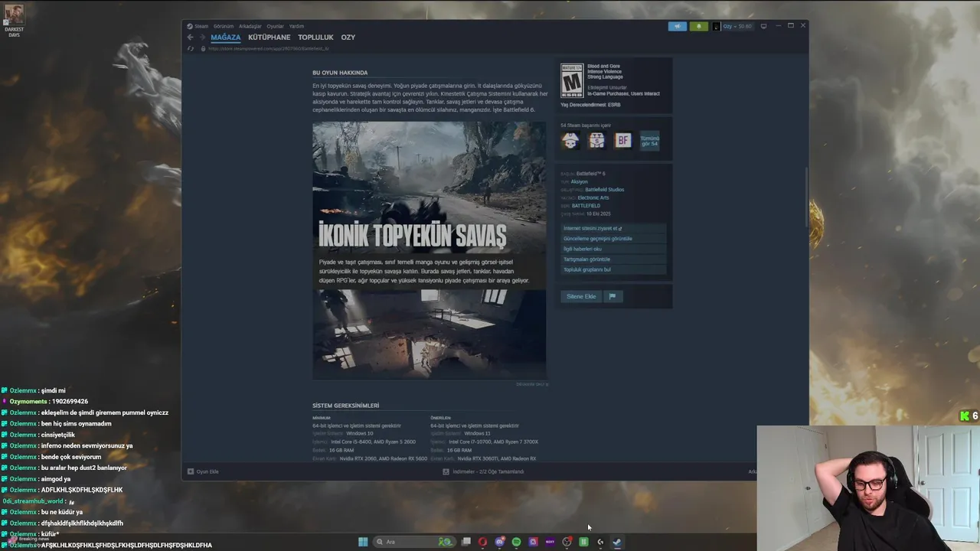Open the second robot achievement icon
Image resolution: width=980 pixels, height=551 pixels.
click(596, 140)
